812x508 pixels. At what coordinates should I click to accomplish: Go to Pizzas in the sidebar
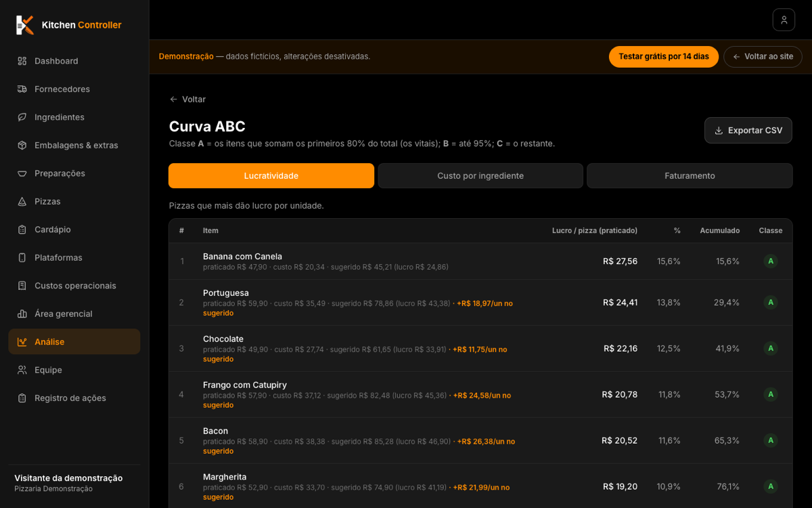pos(74,201)
